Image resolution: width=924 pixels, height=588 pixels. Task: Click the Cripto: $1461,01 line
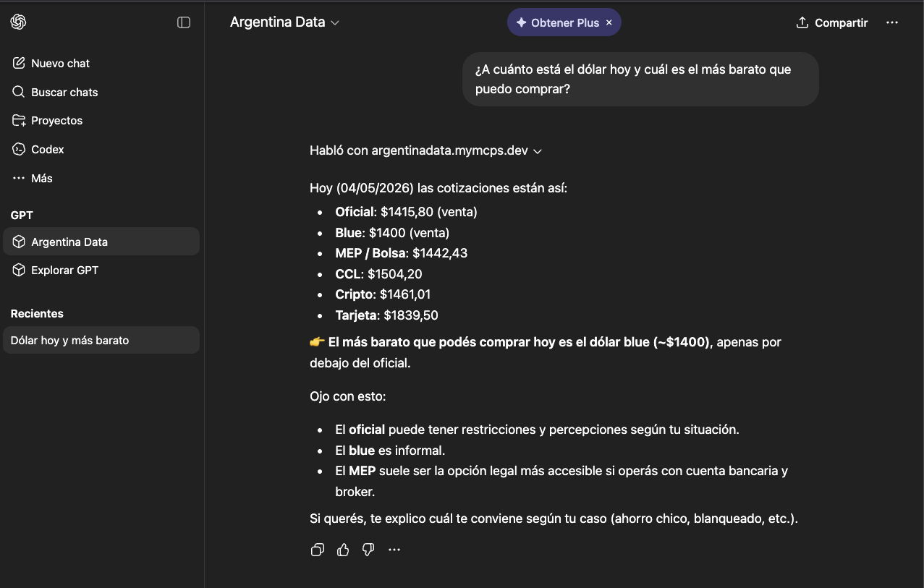click(x=383, y=294)
